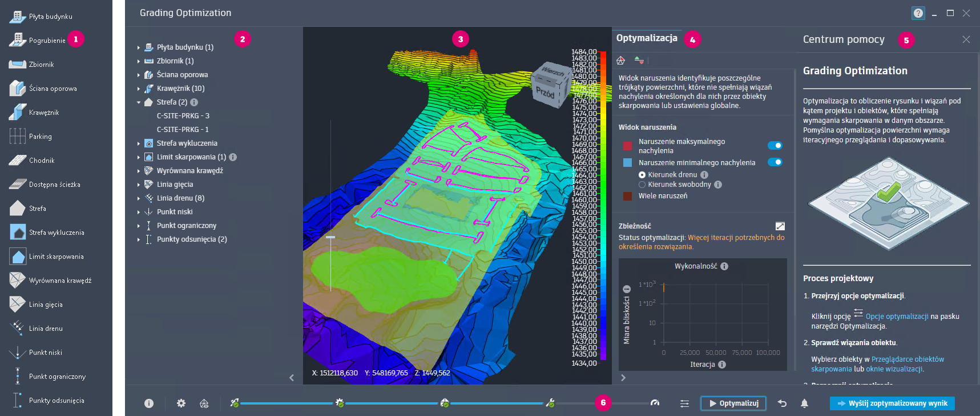Select the Punkt niski tool in the left palette

(36, 353)
